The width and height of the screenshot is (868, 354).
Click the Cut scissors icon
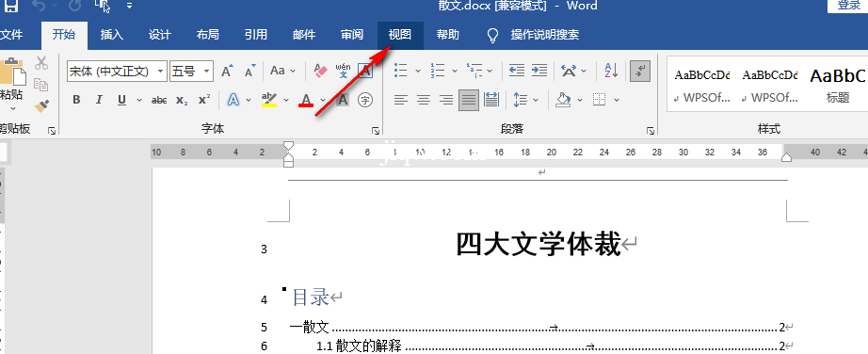tap(41, 62)
